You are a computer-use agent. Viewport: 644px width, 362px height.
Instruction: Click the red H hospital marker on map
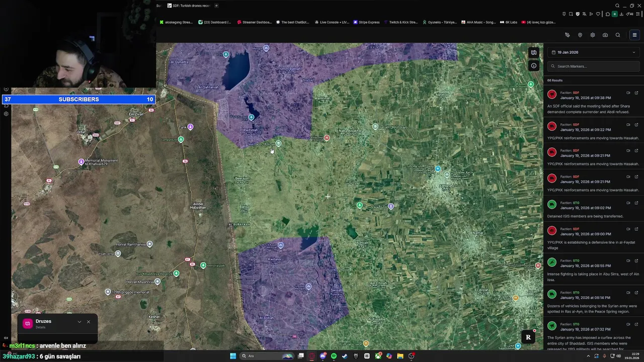[327, 138]
